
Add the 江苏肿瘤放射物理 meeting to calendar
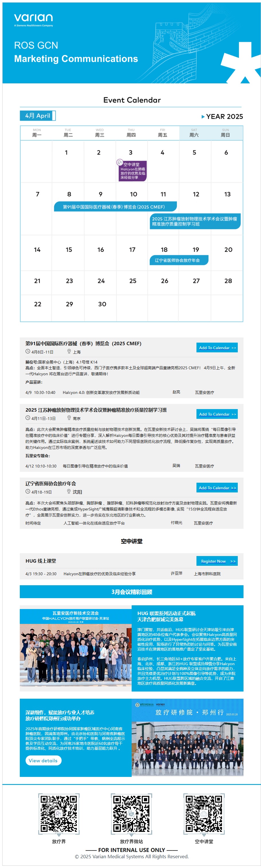217,414
